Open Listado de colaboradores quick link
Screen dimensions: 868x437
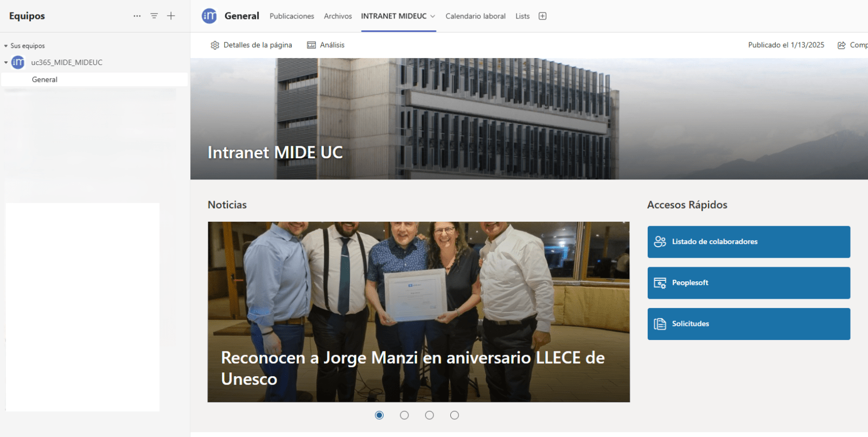pos(749,242)
